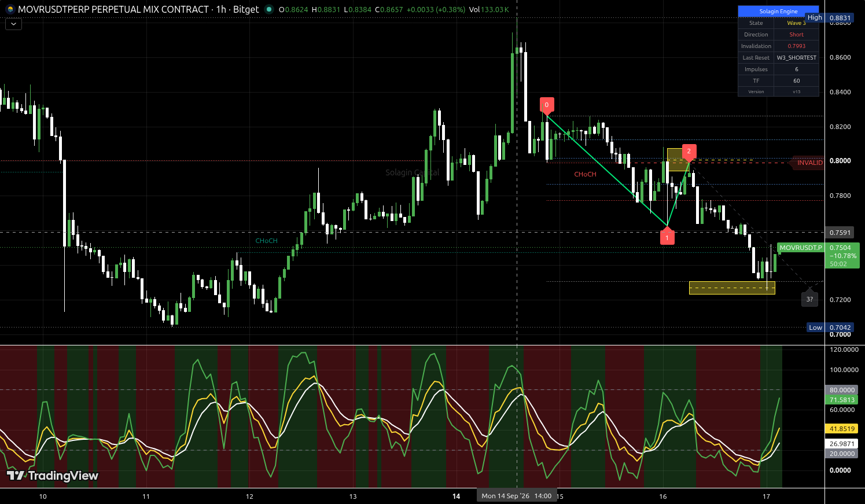Click the 71.5813 oscillator value label
The image size is (865, 504).
tap(842, 400)
